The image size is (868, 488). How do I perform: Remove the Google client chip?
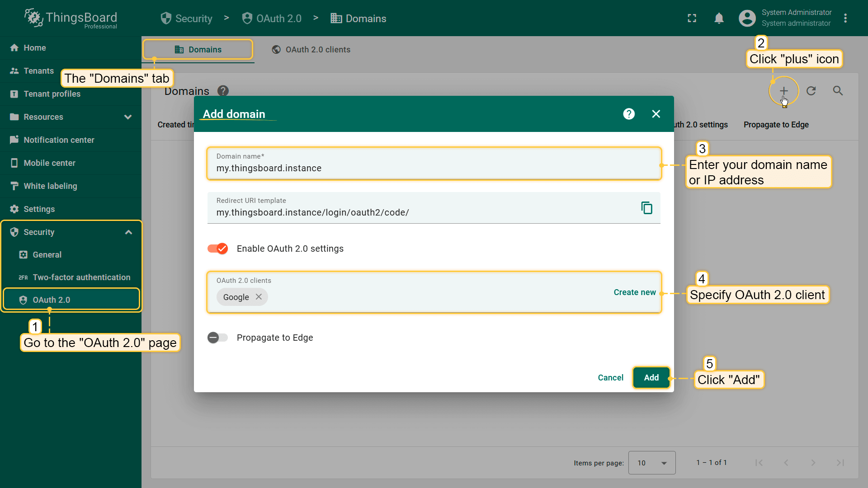pos(259,297)
